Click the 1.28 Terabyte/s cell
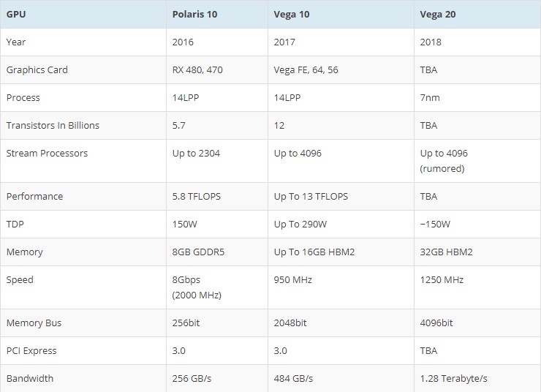541x392 pixels. [x=455, y=379]
